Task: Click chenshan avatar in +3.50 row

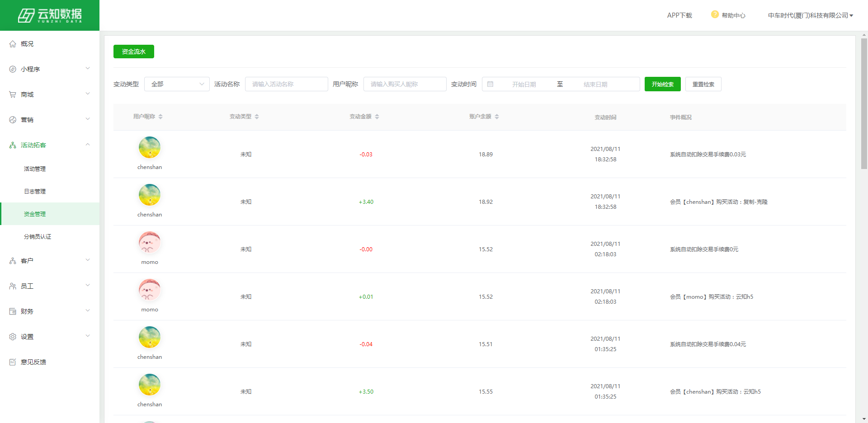Action: pyautogui.click(x=150, y=385)
